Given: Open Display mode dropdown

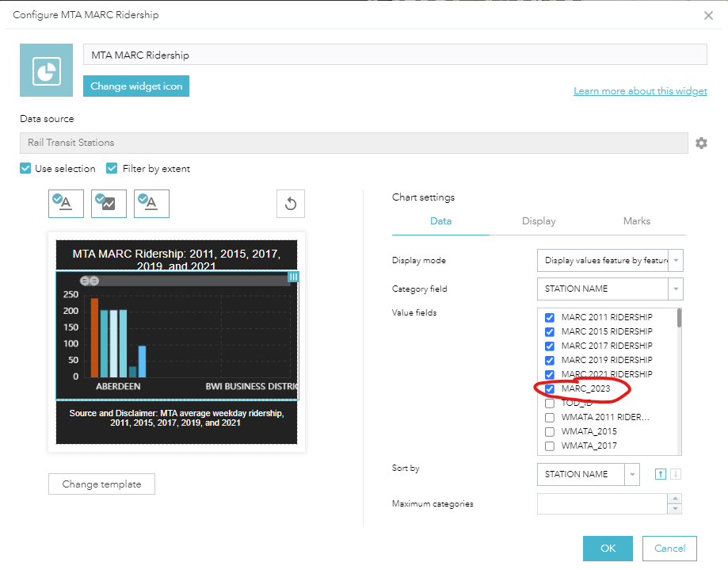Looking at the screenshot, I should (610, 261).
